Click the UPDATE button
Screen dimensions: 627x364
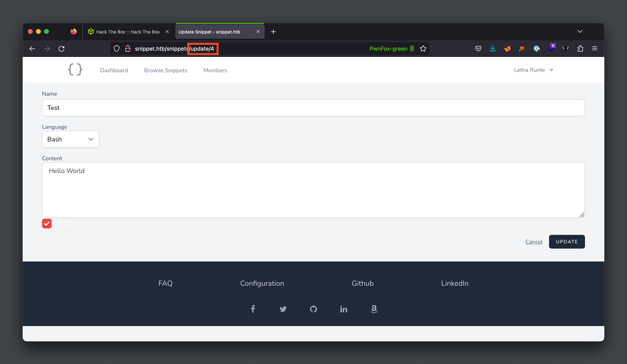[x=567, y=242]
